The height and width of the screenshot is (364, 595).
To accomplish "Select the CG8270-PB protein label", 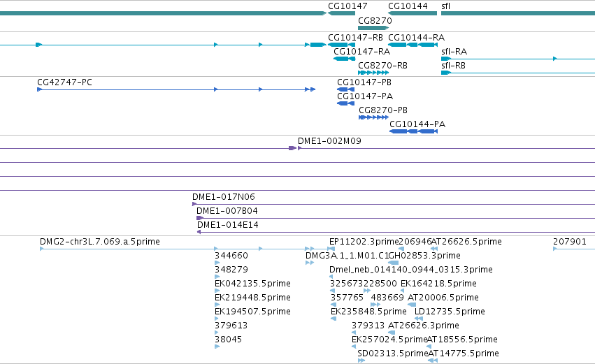I will [x=383, y=110].
